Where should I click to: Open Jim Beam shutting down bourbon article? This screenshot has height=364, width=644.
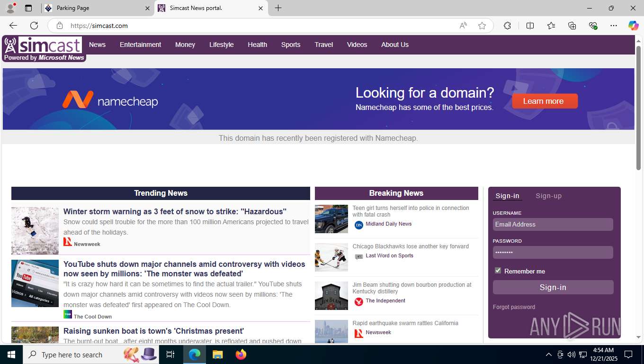[412, 288]
